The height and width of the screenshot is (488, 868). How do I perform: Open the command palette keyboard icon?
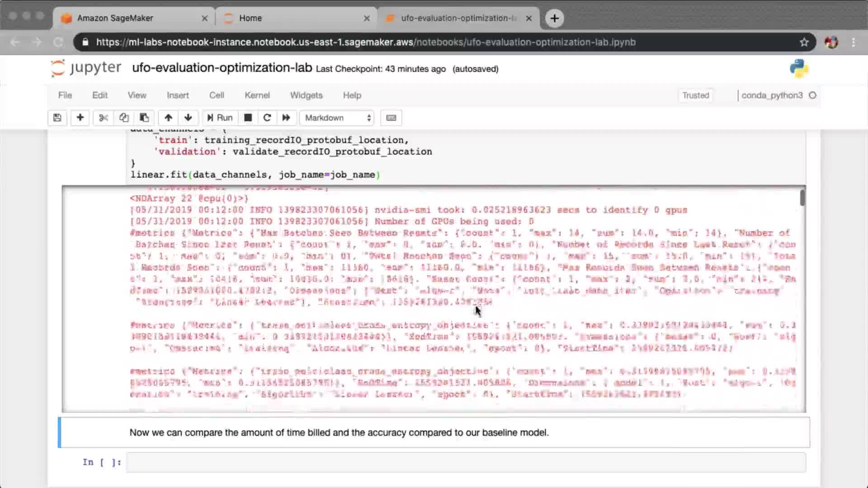391,118
